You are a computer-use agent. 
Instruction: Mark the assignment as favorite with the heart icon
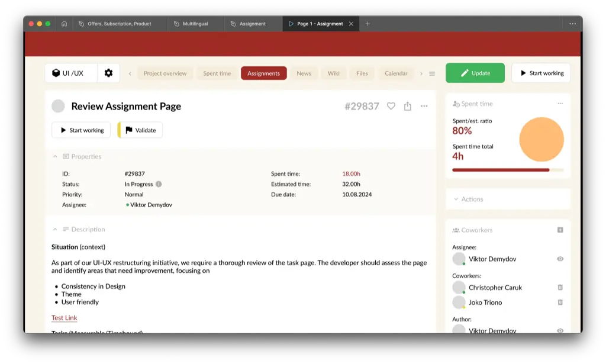tap(391, 106)
